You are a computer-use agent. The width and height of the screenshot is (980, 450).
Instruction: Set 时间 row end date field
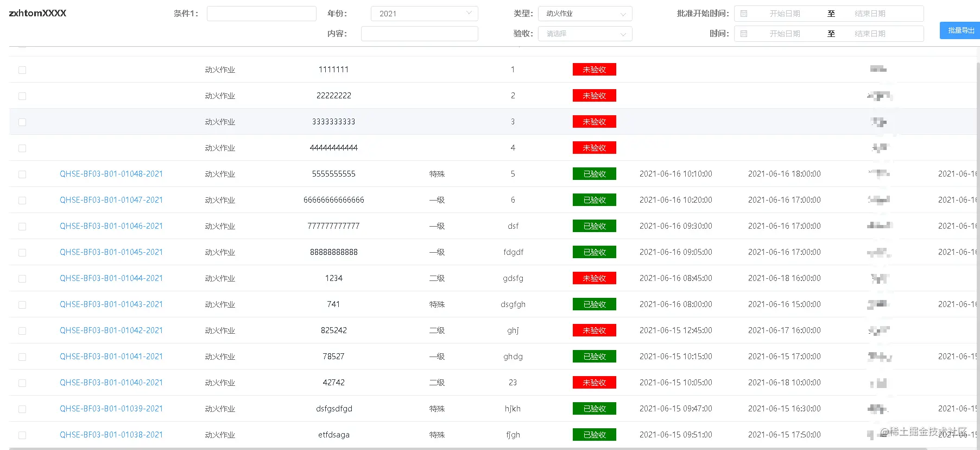870,34
